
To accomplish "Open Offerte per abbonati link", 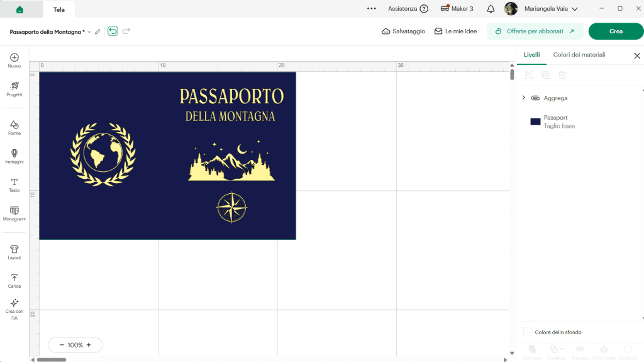I will [x=535, y=31].
